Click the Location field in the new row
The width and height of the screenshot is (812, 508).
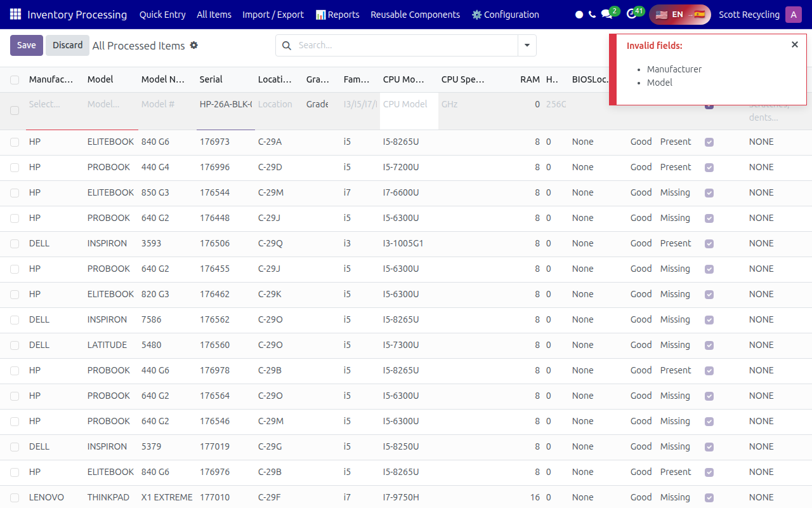click(280, 104)
